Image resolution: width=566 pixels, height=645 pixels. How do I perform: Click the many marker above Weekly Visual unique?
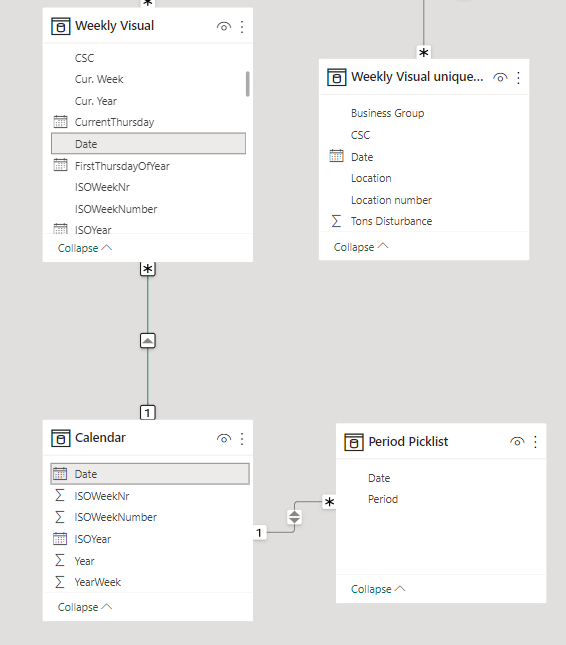click(424, 53)
